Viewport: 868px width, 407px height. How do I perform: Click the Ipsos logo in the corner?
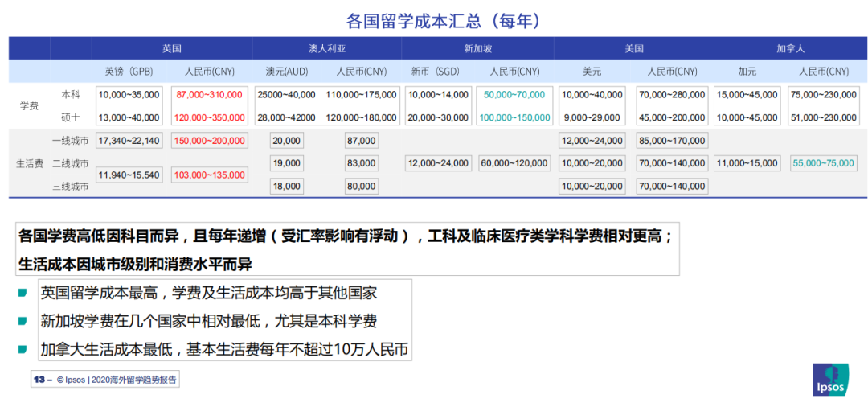tap(829, 380)
